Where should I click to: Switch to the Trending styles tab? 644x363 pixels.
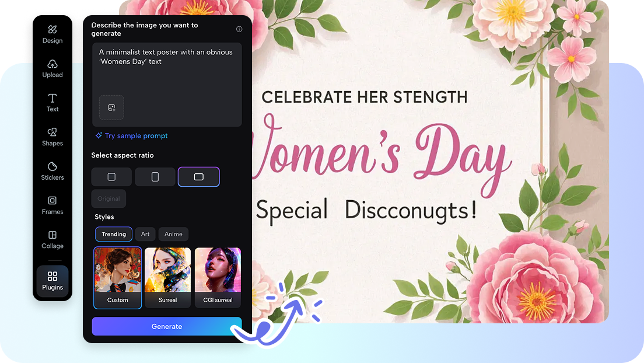[114, 234]
